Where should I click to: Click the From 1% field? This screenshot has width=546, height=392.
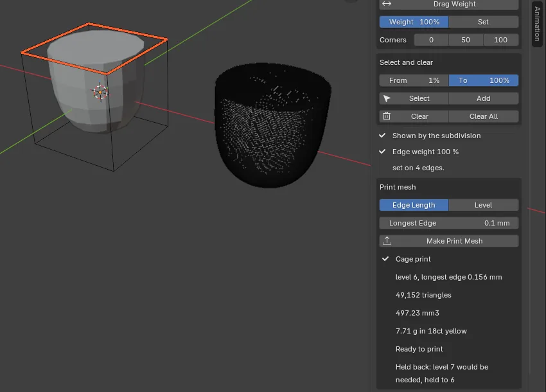tap(414, 80)
